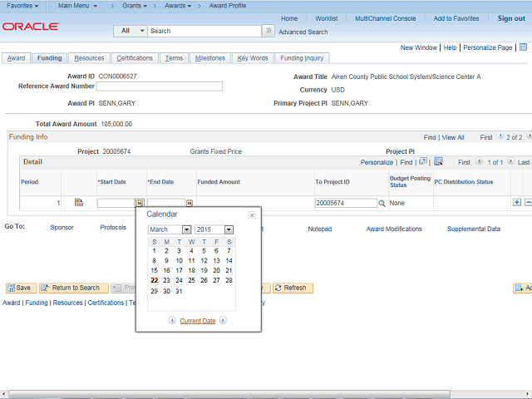
Task: Open the Advanced Search link
Action: [303, 32]
